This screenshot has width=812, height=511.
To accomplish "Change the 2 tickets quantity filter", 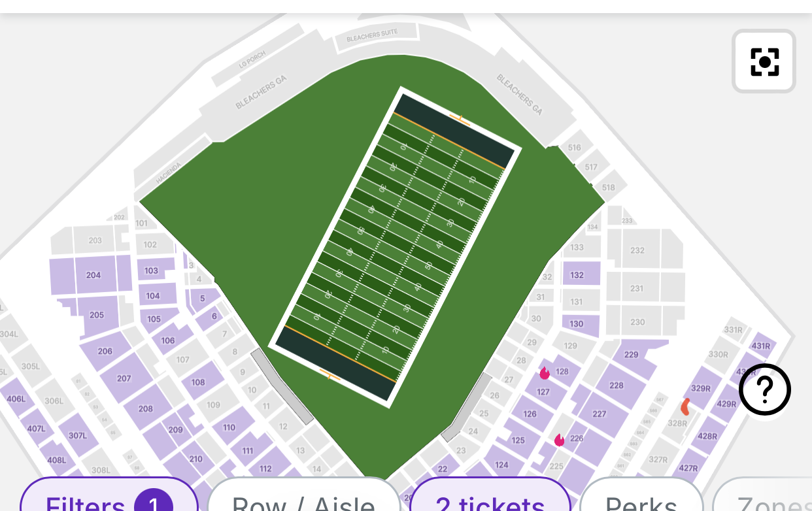I will coord(490,502).
